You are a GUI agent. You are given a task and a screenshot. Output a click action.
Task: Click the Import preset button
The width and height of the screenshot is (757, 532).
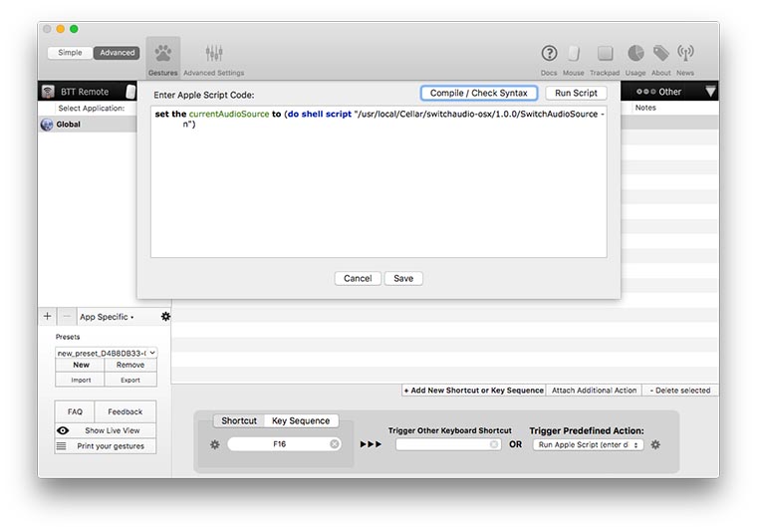point(81,380)
